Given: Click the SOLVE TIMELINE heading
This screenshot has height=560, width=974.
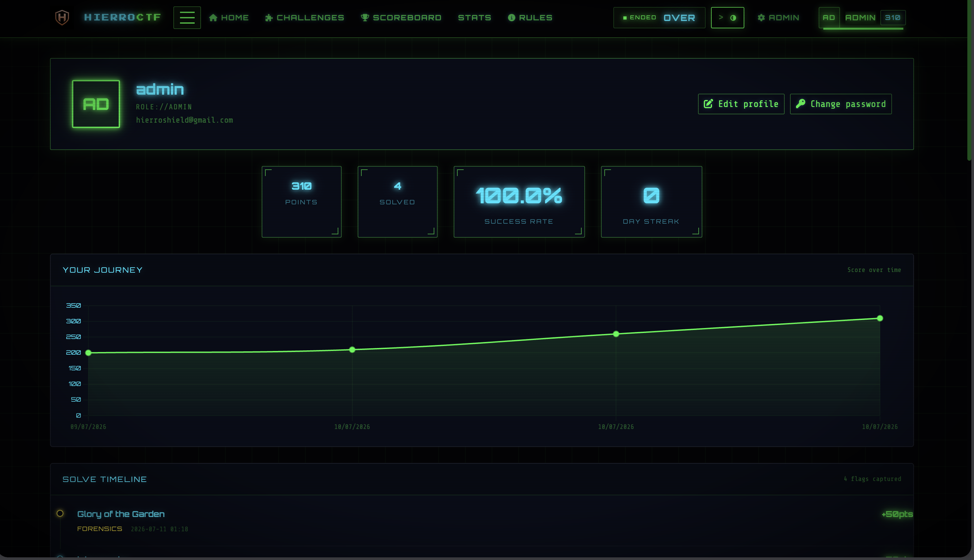Looking at the screenshot, I should tap(105, 479).
